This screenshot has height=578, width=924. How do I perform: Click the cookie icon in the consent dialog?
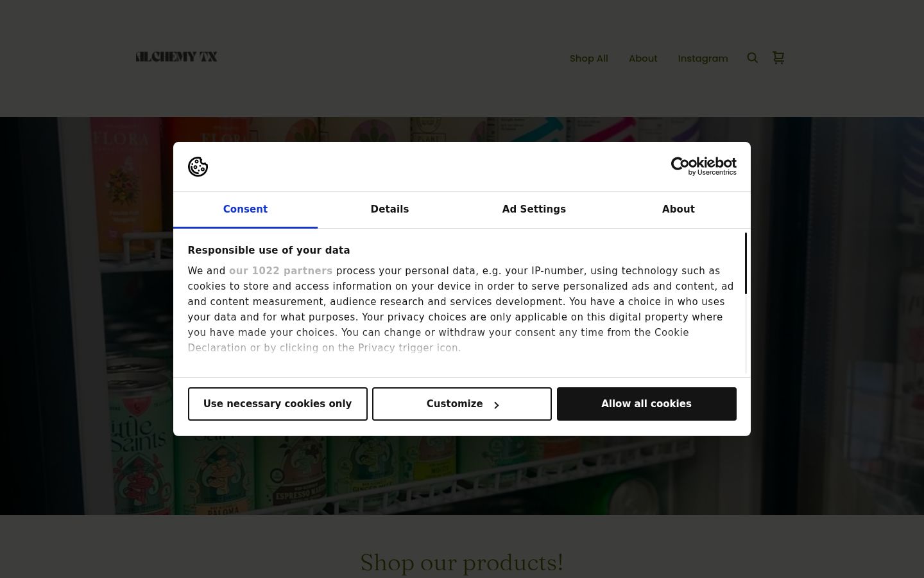pos(198,167)
